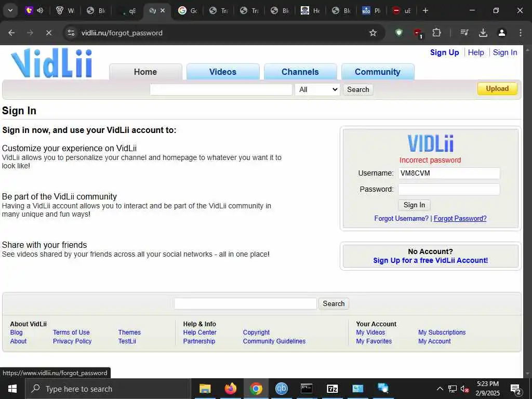Click the VidLii logo in the page header
The width and height of the screenshot is (532, 399).
pyautogui.click(x=51, y=63)
